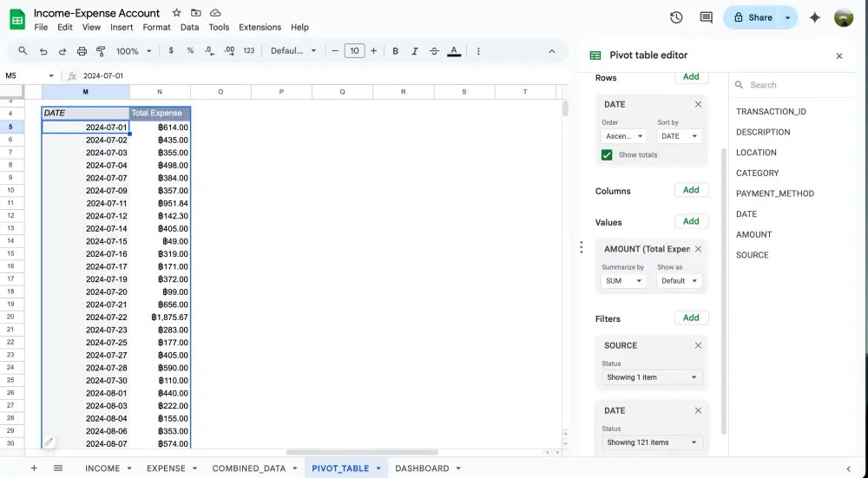
Task: Toggle bold formatting
Action: pos(396,51)
